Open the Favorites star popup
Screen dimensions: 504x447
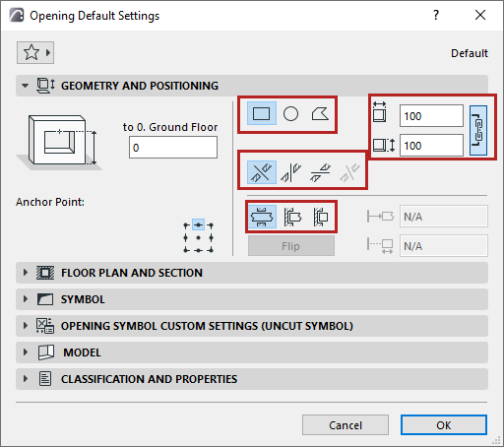pyautogui.click(x=35, y=52)
